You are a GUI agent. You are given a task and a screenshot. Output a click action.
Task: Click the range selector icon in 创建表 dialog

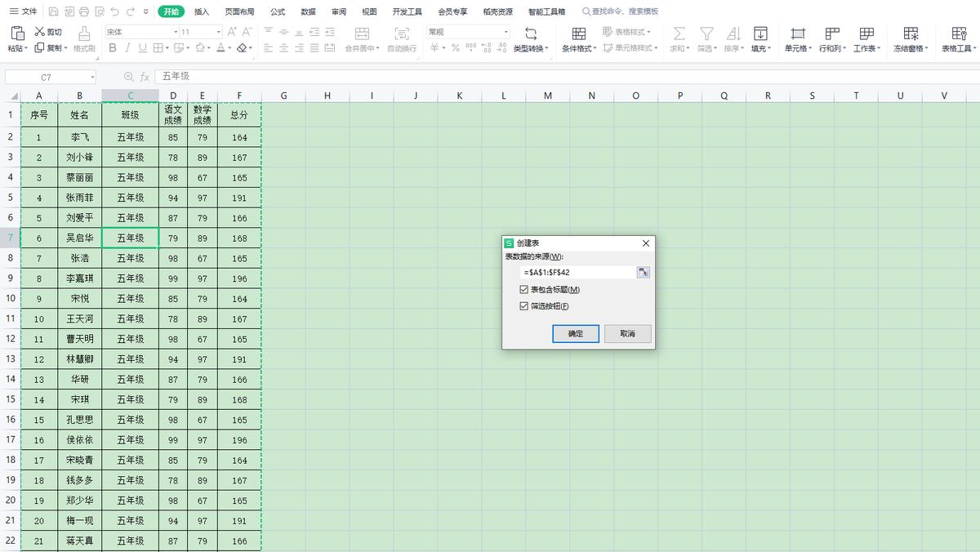643,272
